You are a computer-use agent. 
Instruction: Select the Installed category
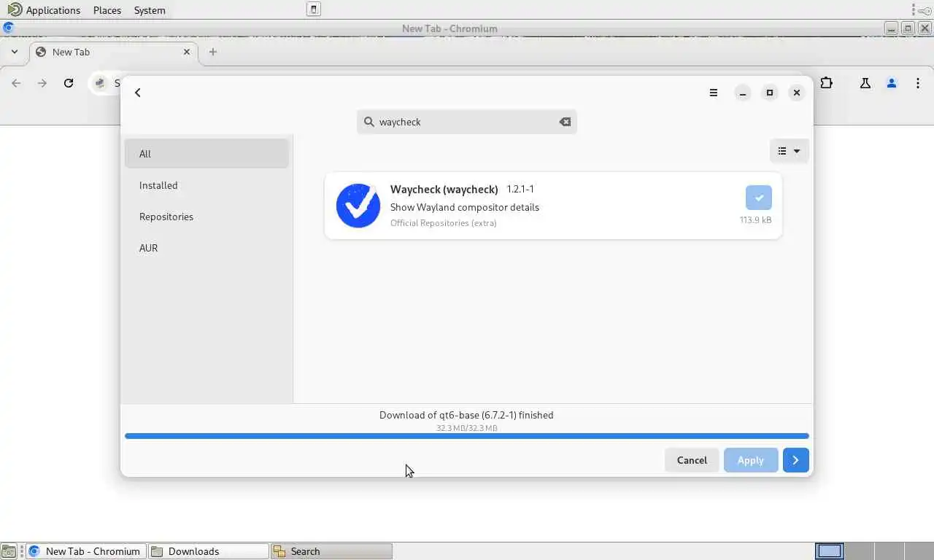pos(207,185)
